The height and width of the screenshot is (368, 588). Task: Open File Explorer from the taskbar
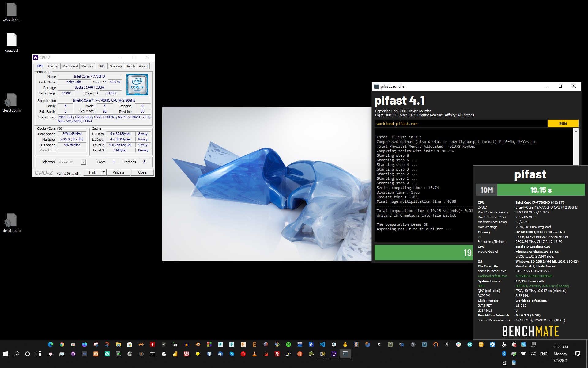click(119, 344)
